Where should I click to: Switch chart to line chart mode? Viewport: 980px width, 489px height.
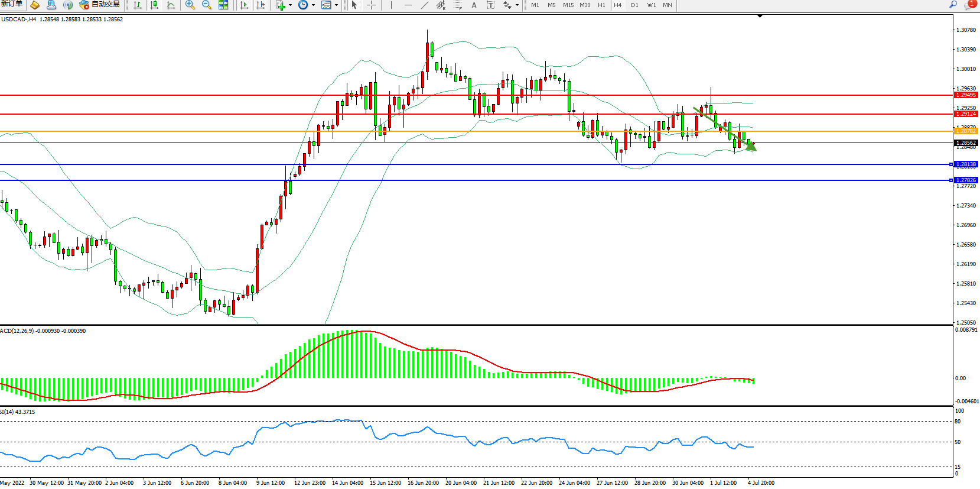(x=171, y=5)
